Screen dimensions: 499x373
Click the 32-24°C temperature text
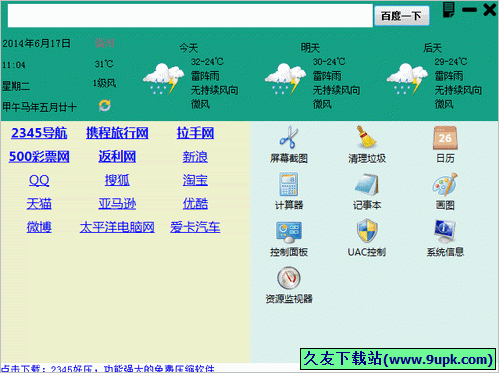(x=207, y=62)
